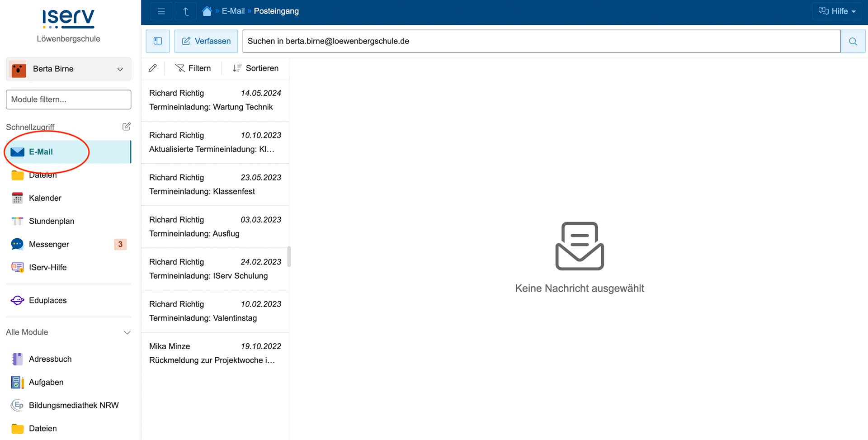
Task: Open Mika Minze mail Rückmeldung zur Projektwoche
Action: [215, 353]
